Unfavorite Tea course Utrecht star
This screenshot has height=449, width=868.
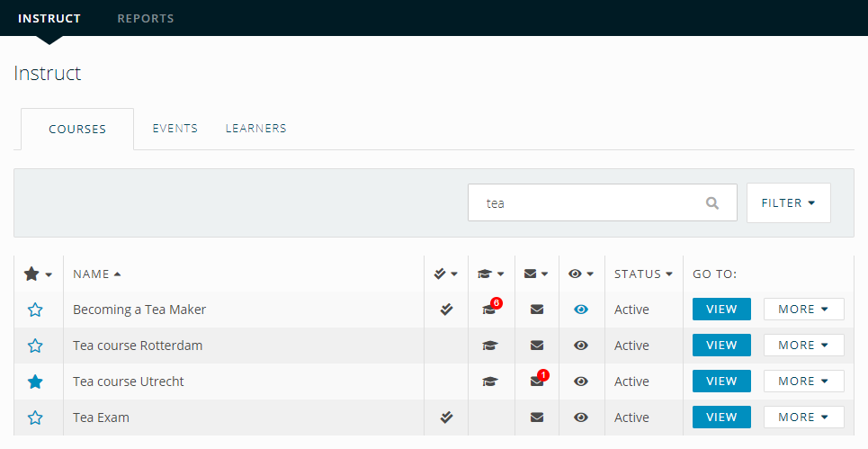[35, 382]
